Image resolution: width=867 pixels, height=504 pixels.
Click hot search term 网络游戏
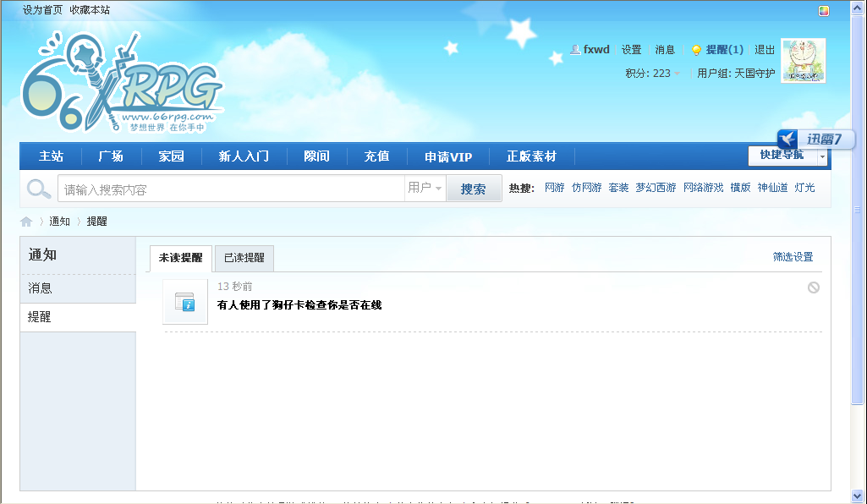(704, 188)
